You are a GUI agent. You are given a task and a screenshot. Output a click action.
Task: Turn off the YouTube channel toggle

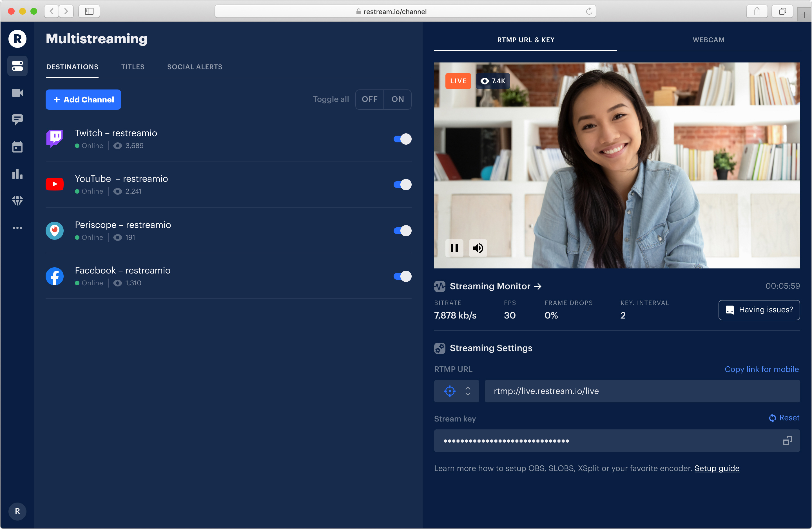402,185
